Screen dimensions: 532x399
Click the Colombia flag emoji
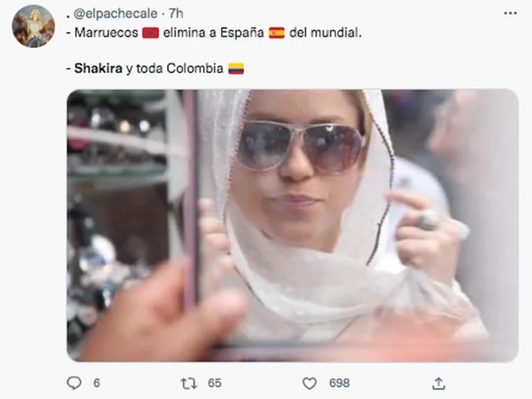pyautogui.click(x=236, y=69)
